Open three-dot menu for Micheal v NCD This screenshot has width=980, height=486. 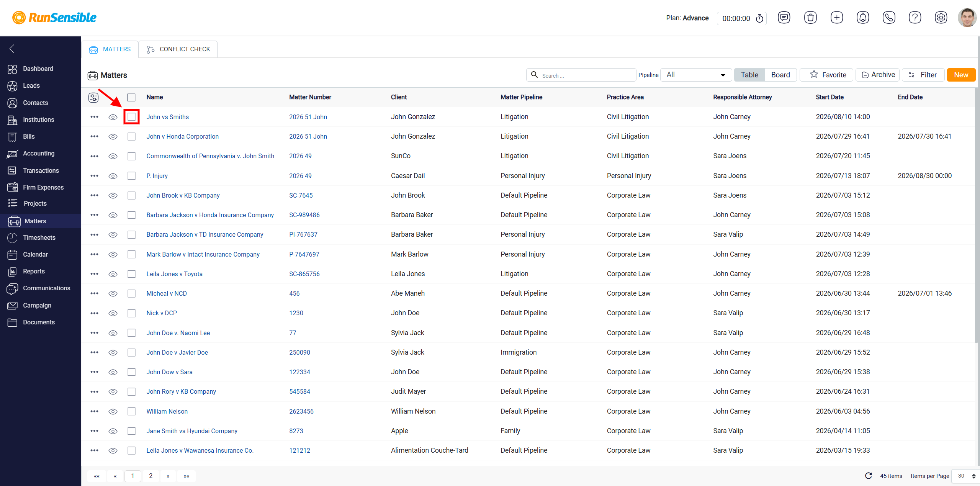click(94, 293)
